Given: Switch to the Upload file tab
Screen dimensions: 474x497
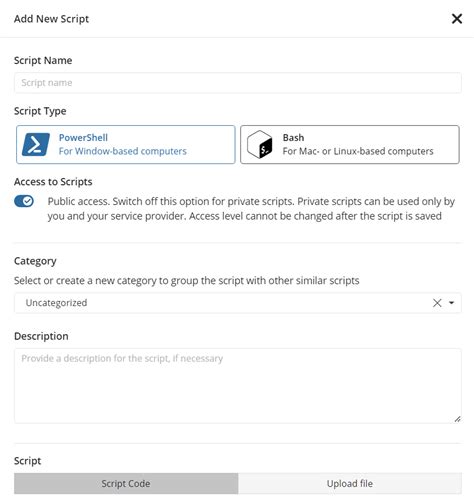Looking at the screenshot, I should click(350, 483).
